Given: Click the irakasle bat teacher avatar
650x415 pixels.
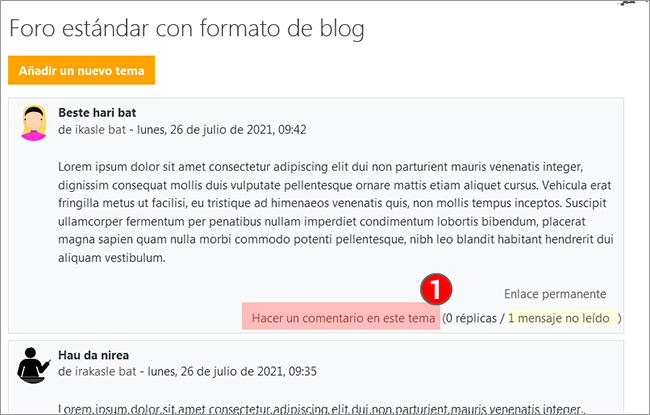Looking at the screenshot, I should click(x=35, y=364).
